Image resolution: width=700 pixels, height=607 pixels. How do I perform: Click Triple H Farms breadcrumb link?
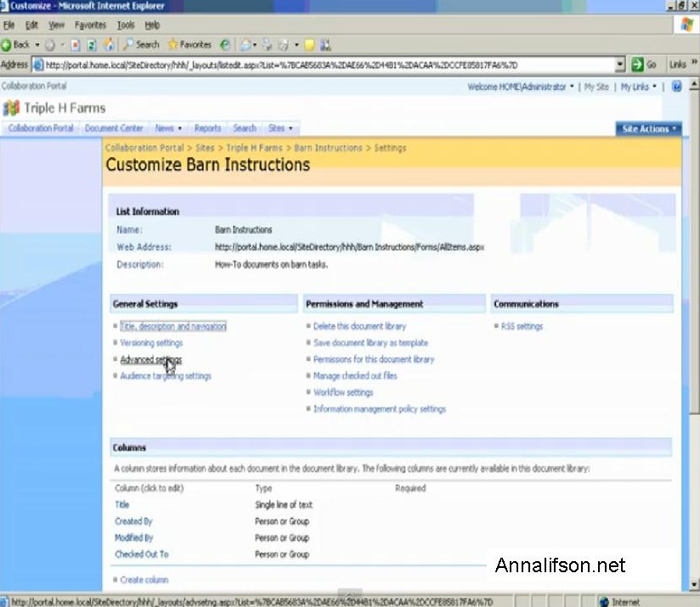pos(254,148)
